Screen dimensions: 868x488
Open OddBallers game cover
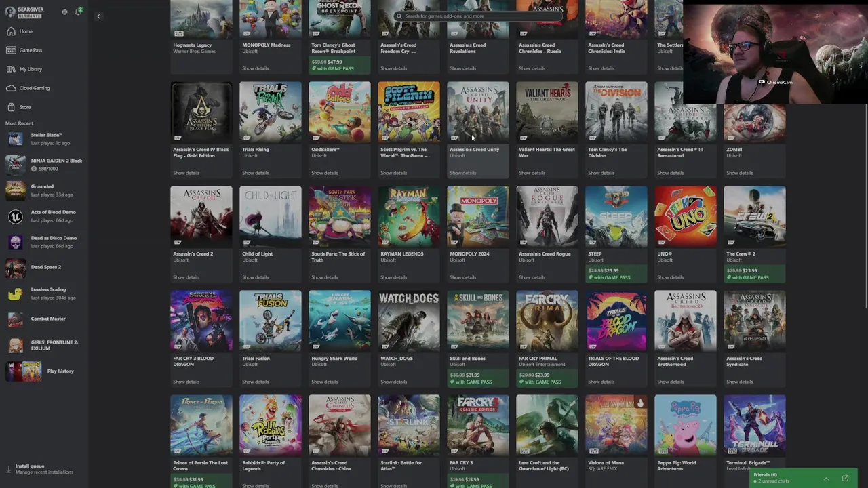pyautogui.click(x=340, y=113)
